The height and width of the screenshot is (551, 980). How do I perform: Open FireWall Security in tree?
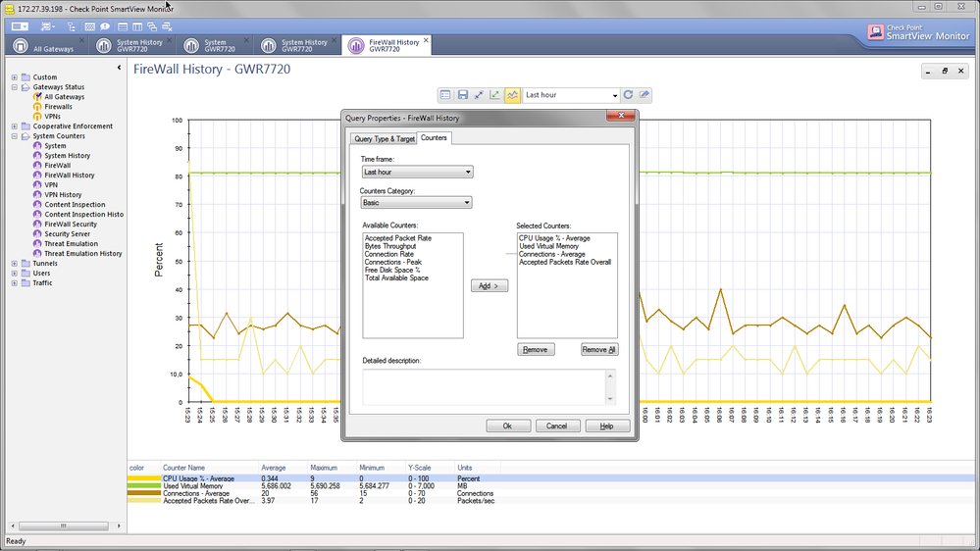click(x=71, y=225)
